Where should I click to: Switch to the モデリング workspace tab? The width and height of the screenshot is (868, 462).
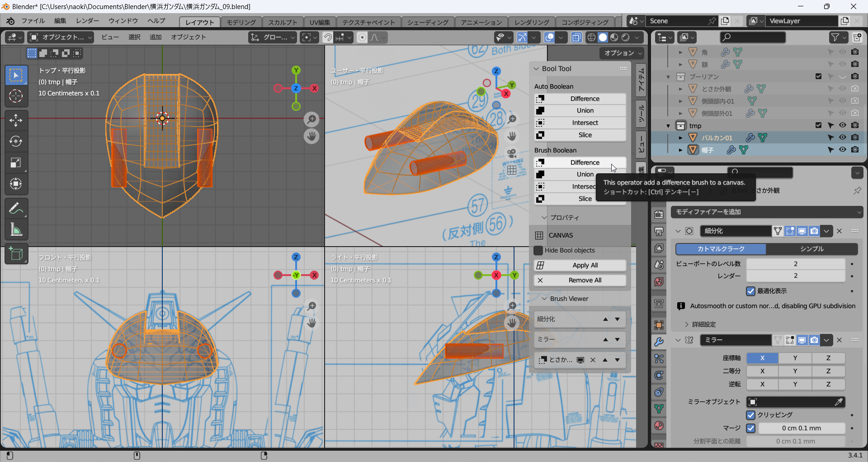[241, 22]
